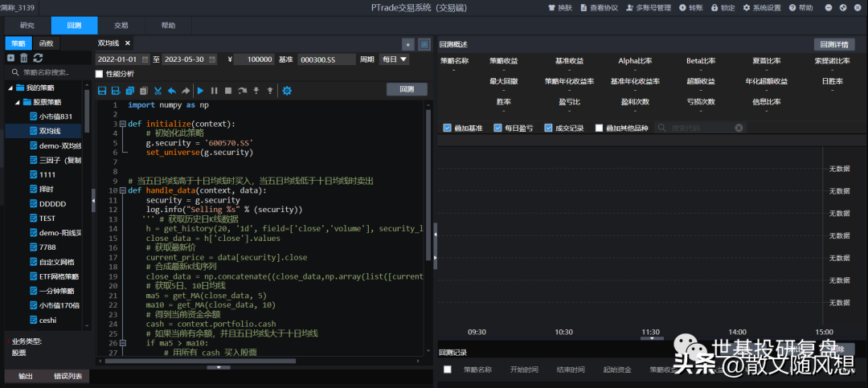Image resolution: width=868 pixels, height=388 pixels.
Task: Enable 性能分析 checkbox
Action: click(99, 74)
